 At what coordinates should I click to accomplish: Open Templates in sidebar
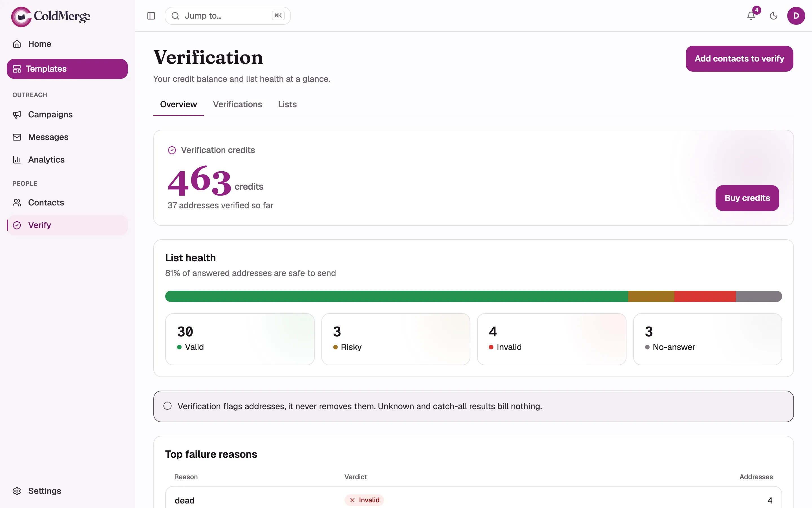tap(67, 69)
